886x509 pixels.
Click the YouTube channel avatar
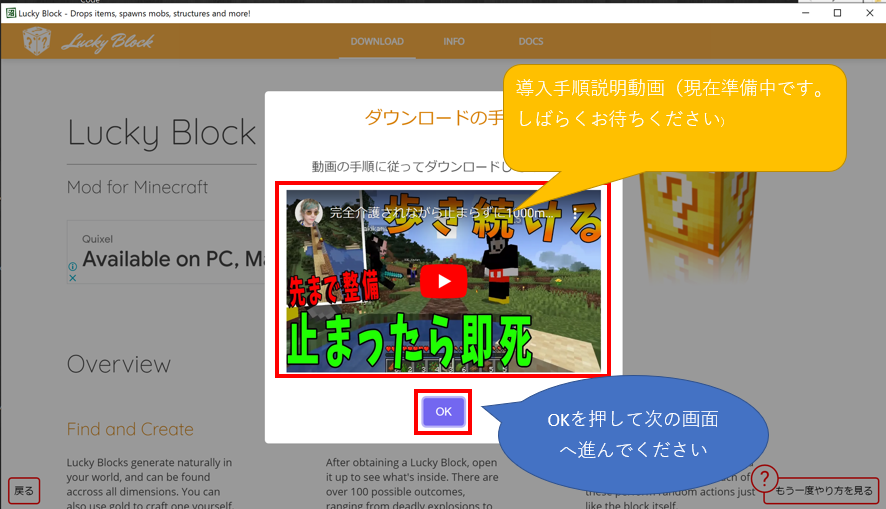(x=309, y=214)
